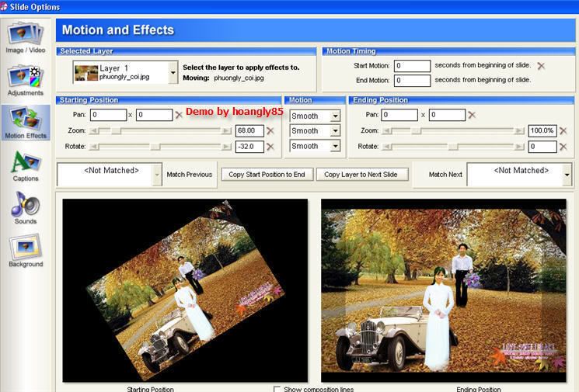Click the Starting Rotate slider thumb
The height and width of the screenshot is (392, 579).
tap(155, 147)
